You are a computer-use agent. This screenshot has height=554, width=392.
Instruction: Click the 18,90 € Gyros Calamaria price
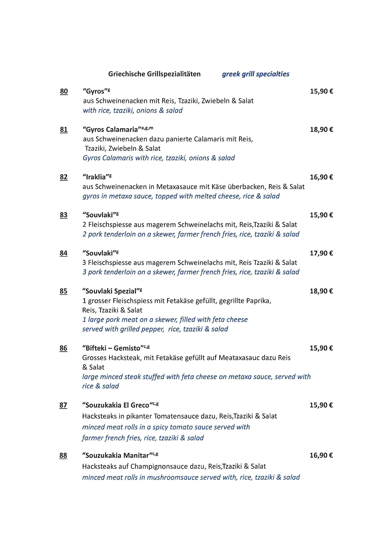coord(322,130)
